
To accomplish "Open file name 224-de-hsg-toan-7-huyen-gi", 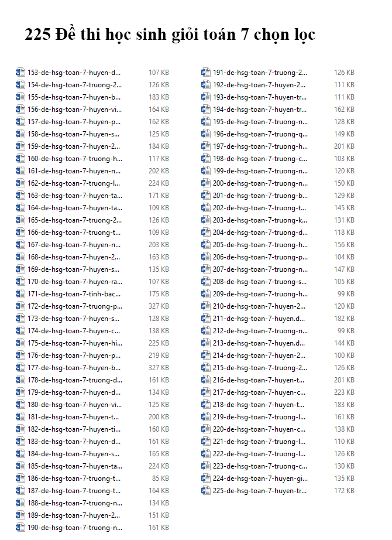I will 260,479.
